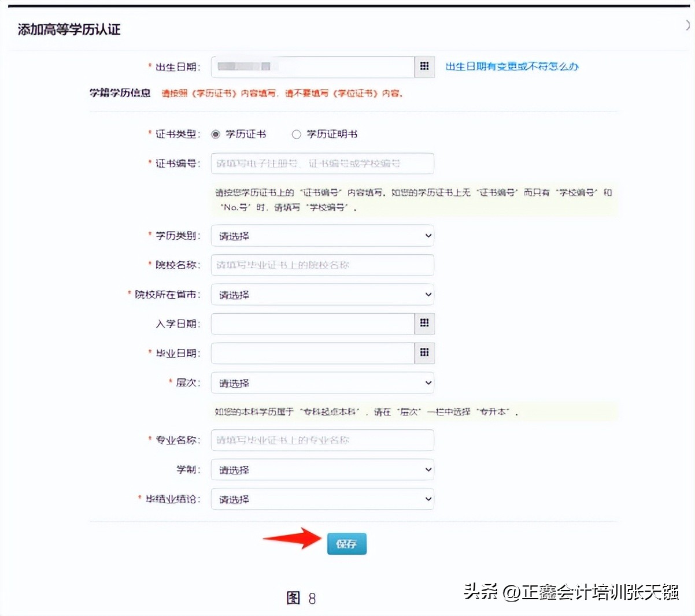
Task: Open the calendar picker for 毕业日期
Action: pyautogui.click(x=424, y=353)
